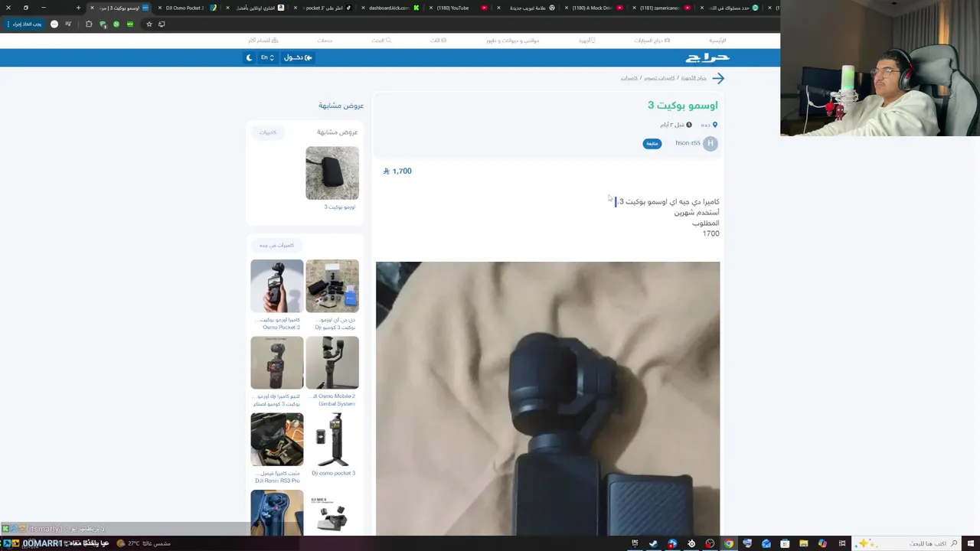Open the creator combo camera listing thumbnail
980x551 pixels.
coord(277,363)
